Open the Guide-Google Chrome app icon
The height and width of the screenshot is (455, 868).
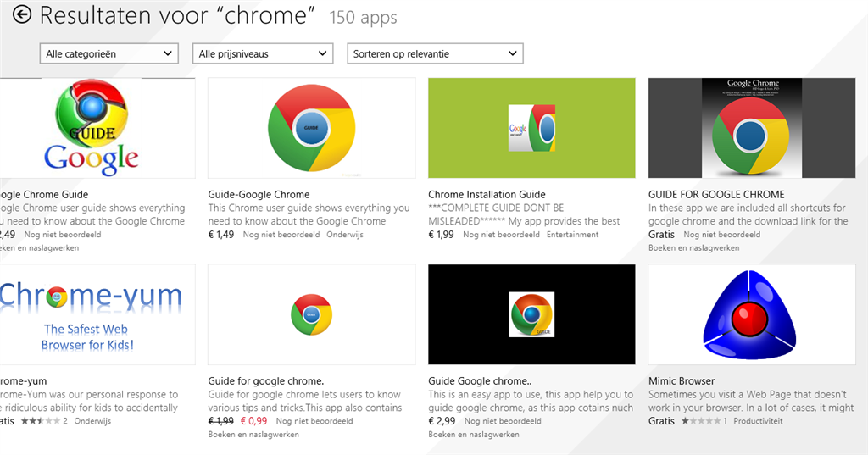click(x=312, y=128)
